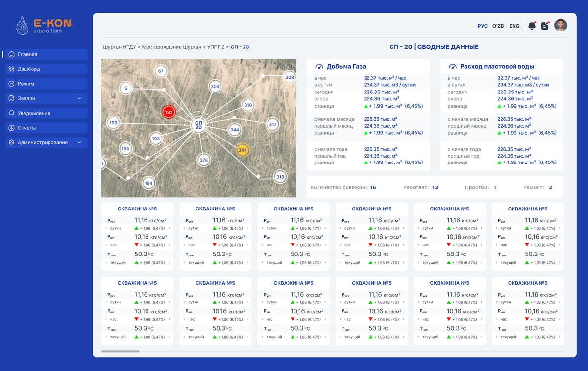The image size is (588, 371).
Task: Select yellow well marker 384 on map
Action: [243, 150]
